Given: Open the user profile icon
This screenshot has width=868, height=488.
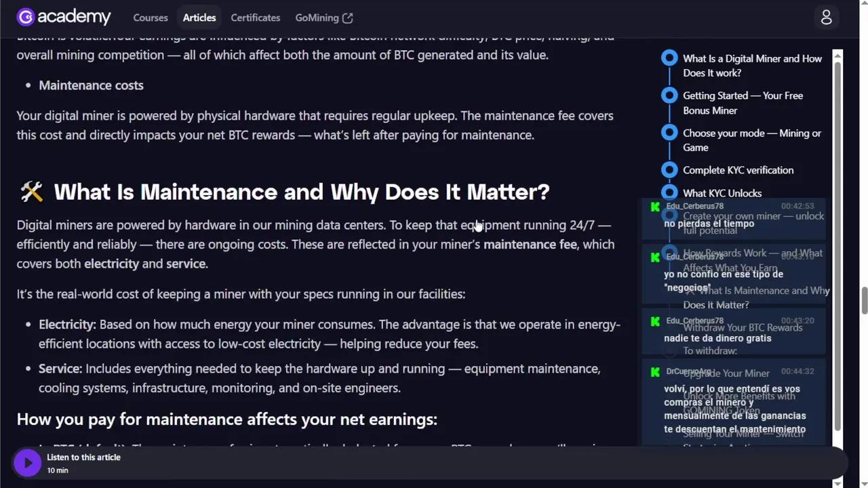Looking at the screenshot, I should pyautogui.click(x=826, y=18).
